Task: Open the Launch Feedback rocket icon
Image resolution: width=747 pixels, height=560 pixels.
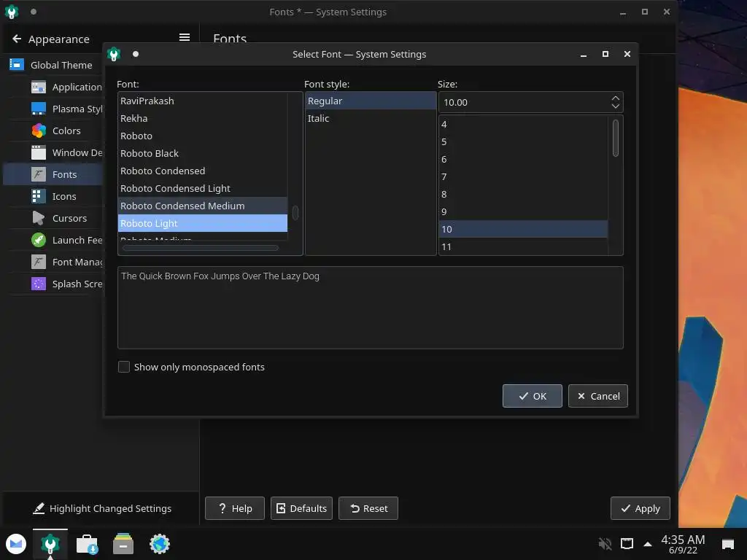Action: click(x=39, y=240)
